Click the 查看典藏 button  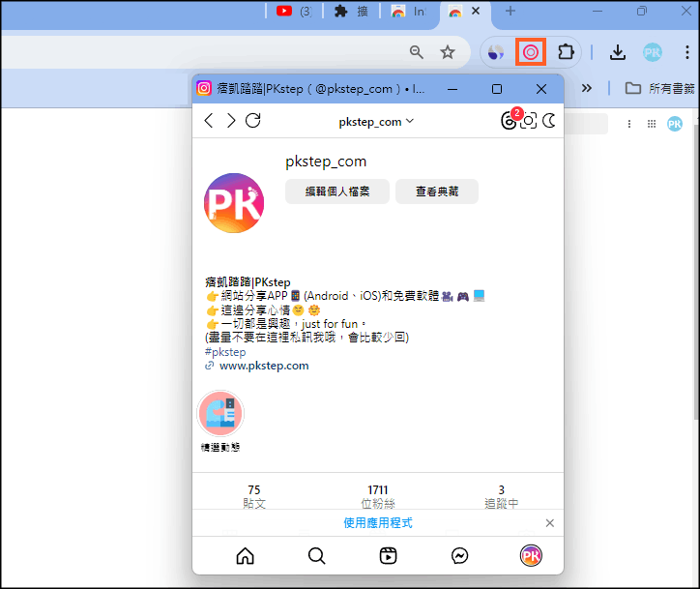[x=437, y=191]
